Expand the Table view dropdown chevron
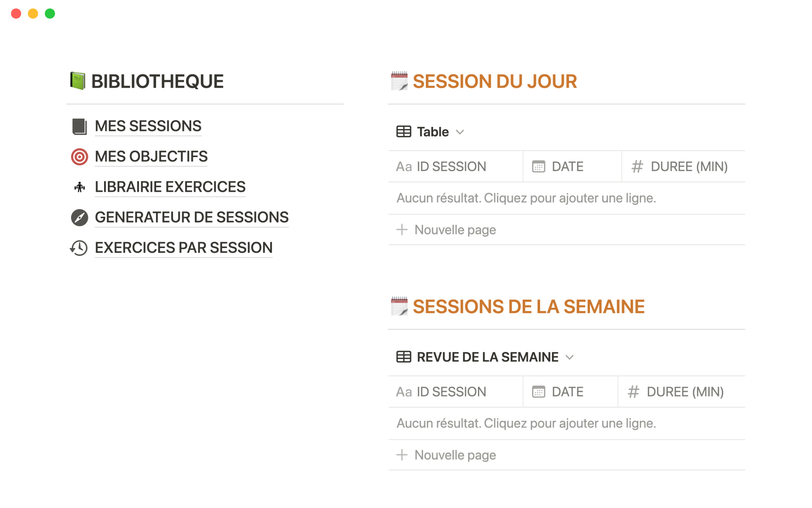Image resolution: width=812 pixels, height=508 pixels. pos(460,132)
